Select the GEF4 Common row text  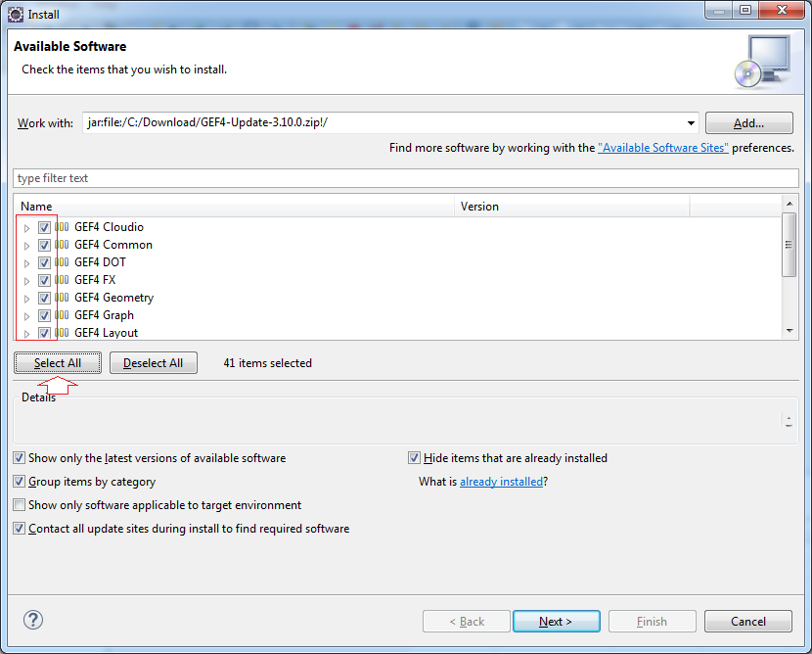point(113,245)
